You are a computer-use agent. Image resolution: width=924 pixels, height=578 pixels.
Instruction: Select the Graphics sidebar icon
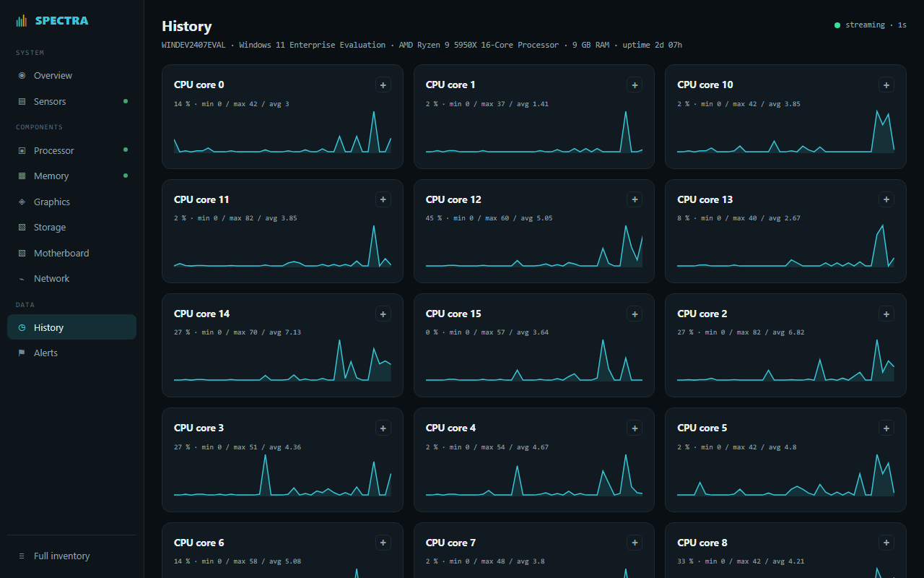(x=22, y=202)
